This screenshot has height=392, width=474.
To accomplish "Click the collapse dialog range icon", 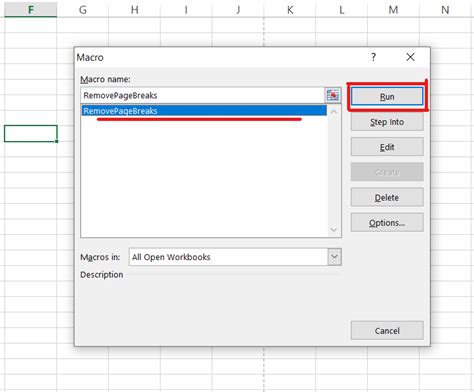I will tap(333, 95).
